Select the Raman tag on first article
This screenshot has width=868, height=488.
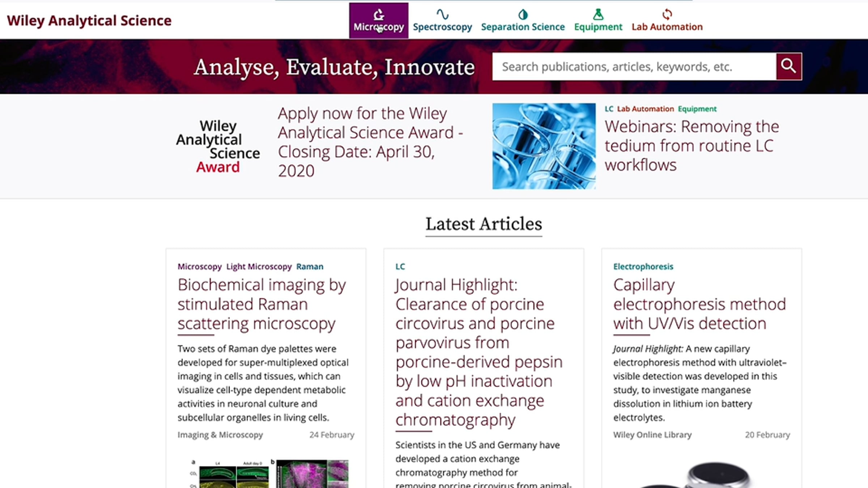pyautogui.click(x=310, y=267)
